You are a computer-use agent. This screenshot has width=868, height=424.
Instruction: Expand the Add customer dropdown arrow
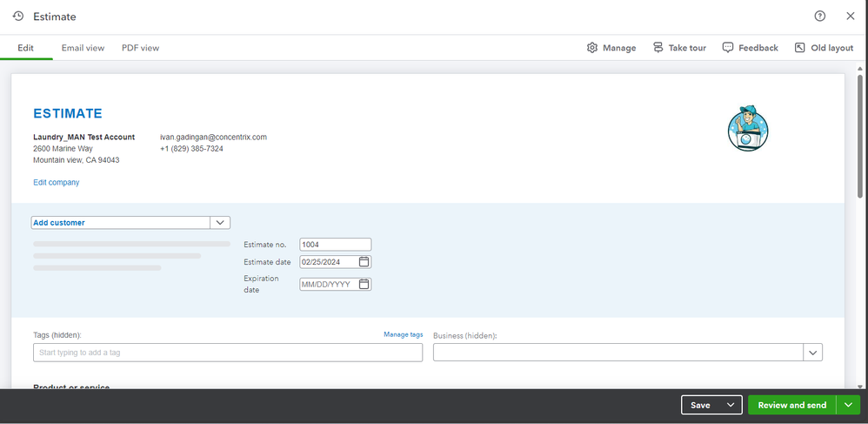coord(220,222)
